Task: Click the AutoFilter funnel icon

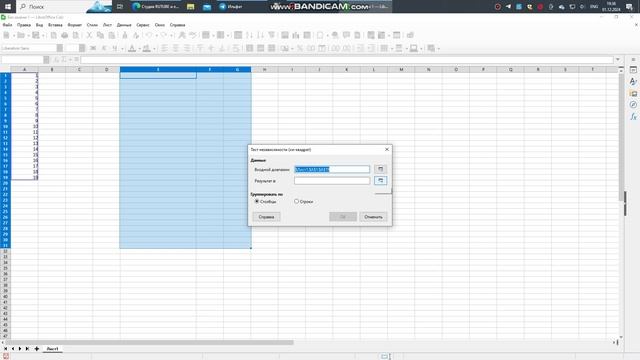Action: [x=271, y=36]
